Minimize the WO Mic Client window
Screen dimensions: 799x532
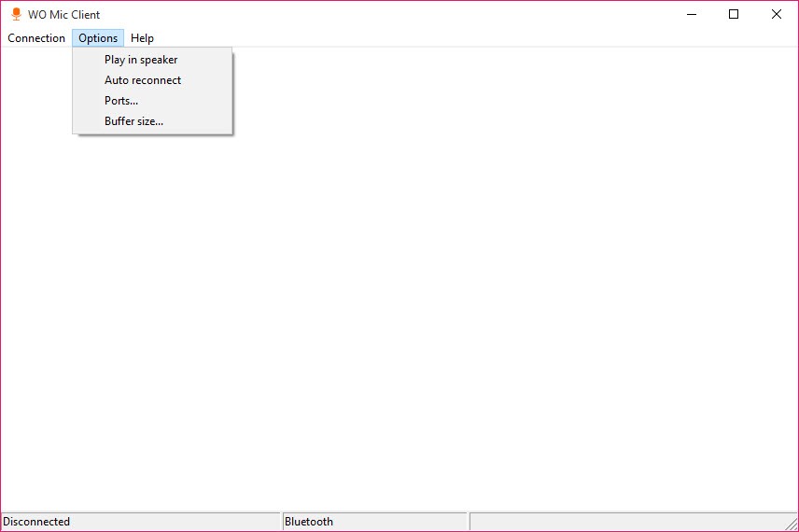pos(692,14)
